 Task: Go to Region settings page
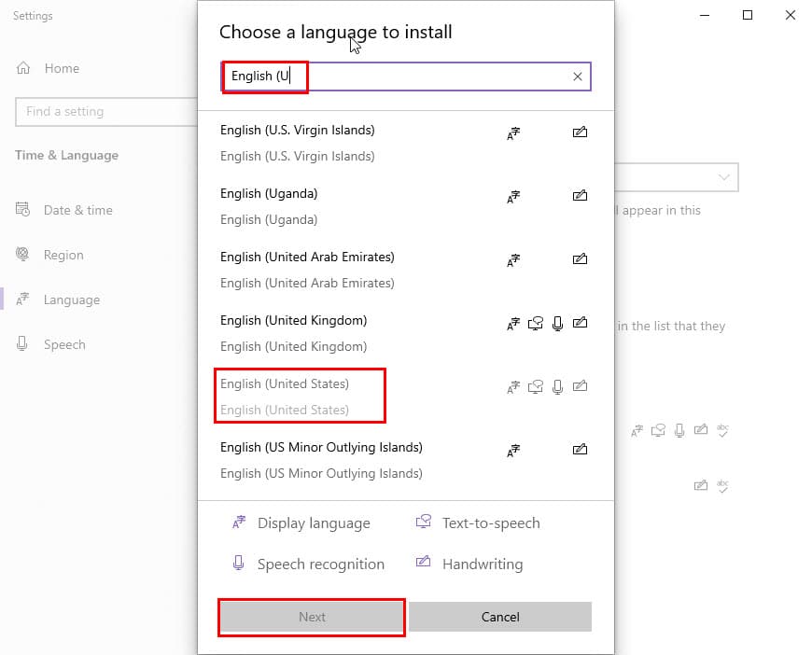pyautogui.click(x=63, y=255)
